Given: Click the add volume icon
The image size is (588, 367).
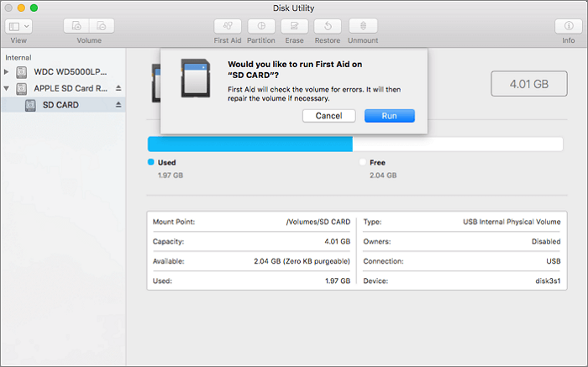Looking at the screenshot, I should (77, 26).
